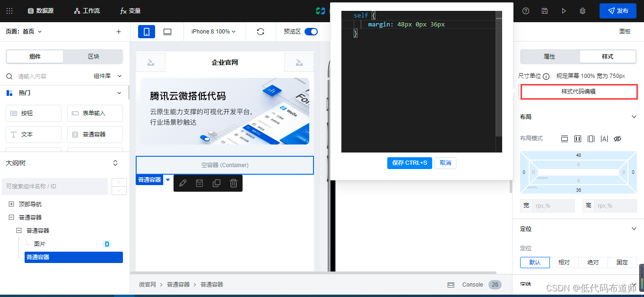Viewport: 644px width, 297px height.
Task: Click the edit pencil icon in toolbar
Action: click(x=183, y=183)
